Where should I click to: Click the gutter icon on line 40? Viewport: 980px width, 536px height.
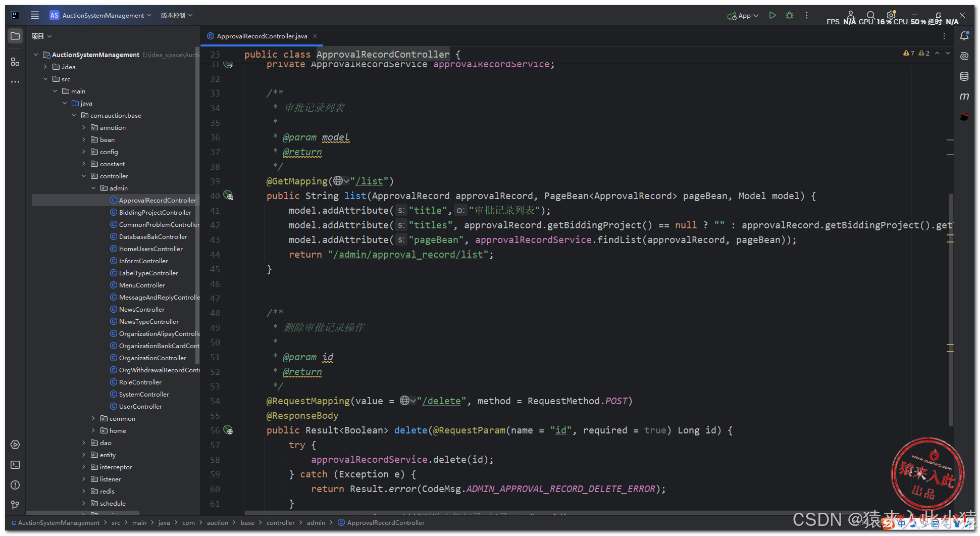point(228,196)
